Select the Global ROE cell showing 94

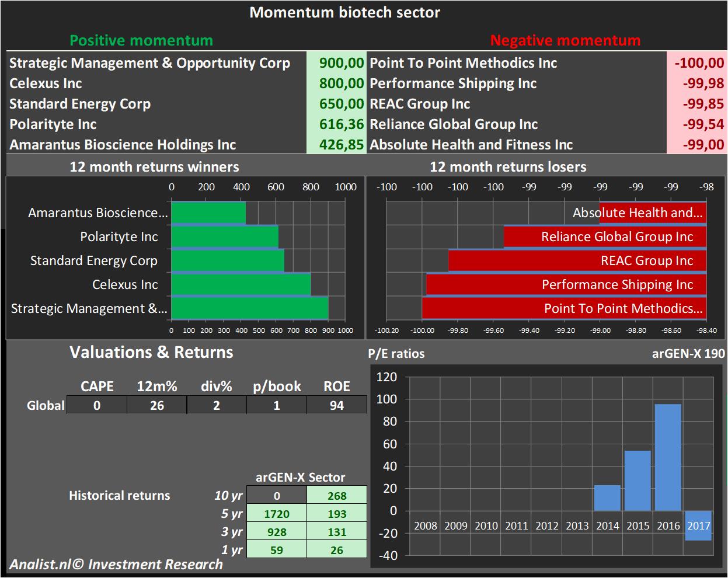point(337,405)
